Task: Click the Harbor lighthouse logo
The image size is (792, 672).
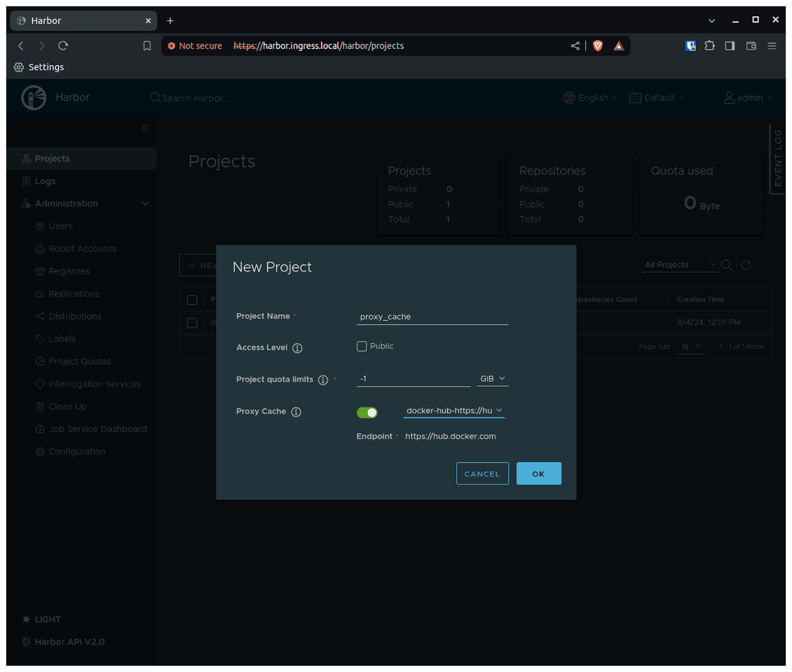Action: click(34, 97)
